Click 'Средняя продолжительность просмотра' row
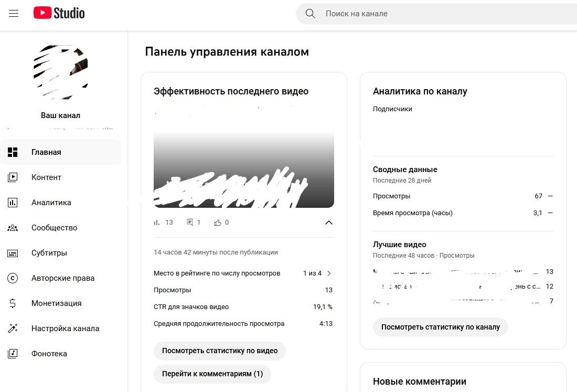The image size is (577, 392). [243, 324]
